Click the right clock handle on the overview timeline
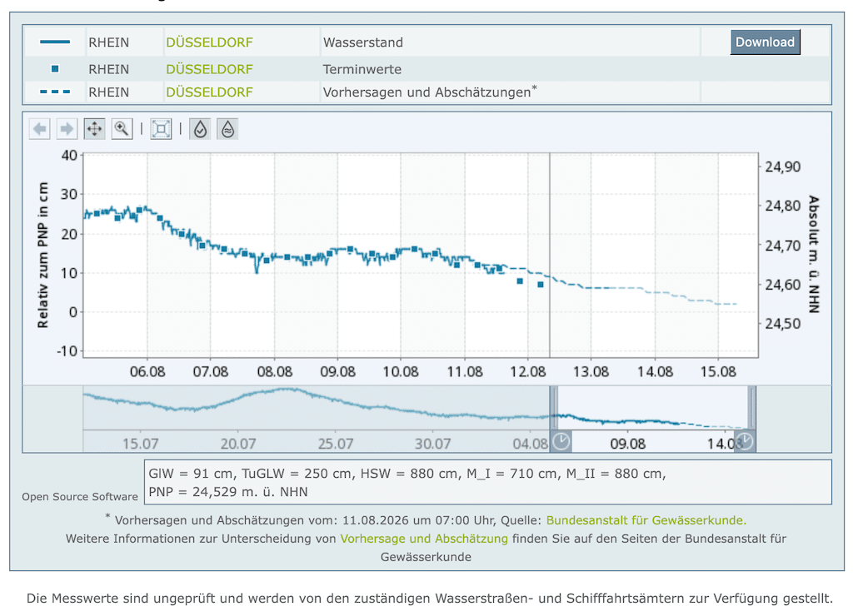This screenshot has width=853, height=616. tap(745, 441)
